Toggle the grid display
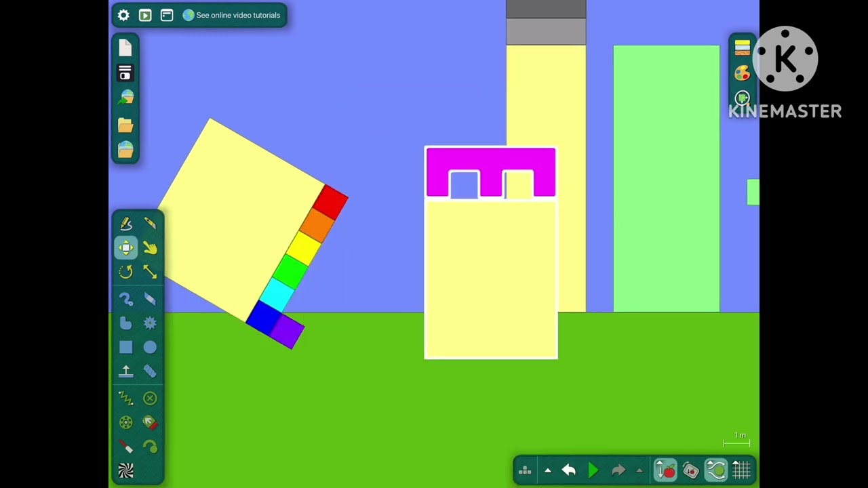This screenshot has height=488, width=868. click(x=741, y=470)
